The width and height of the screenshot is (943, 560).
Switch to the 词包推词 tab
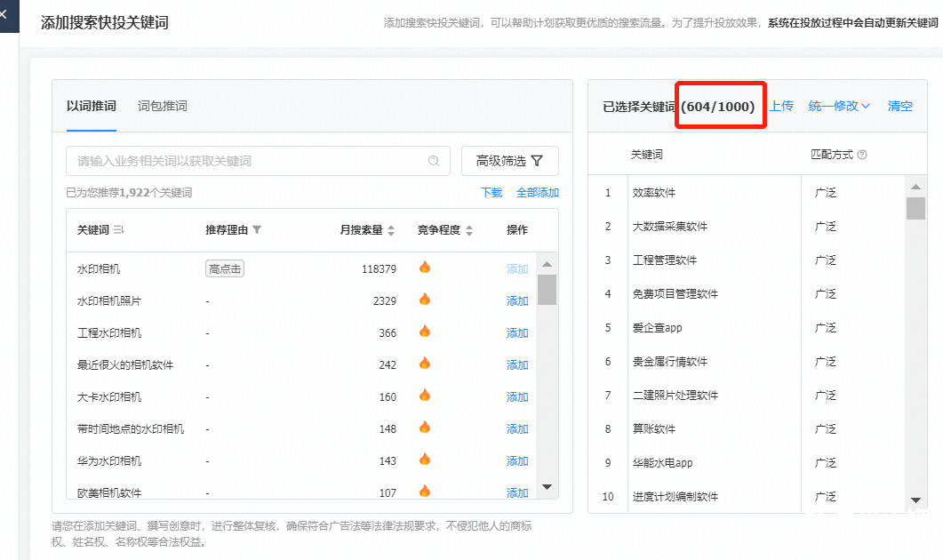coord(163,106)
